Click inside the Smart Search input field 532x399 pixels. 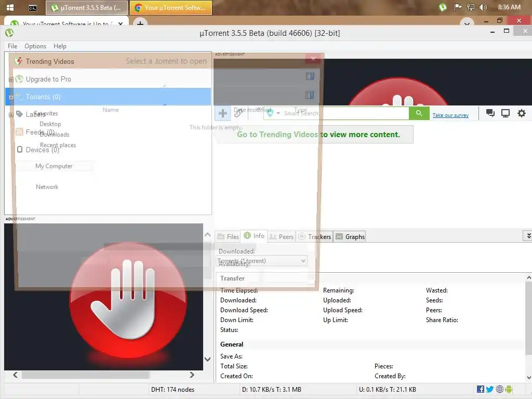[x=344, y=113]
